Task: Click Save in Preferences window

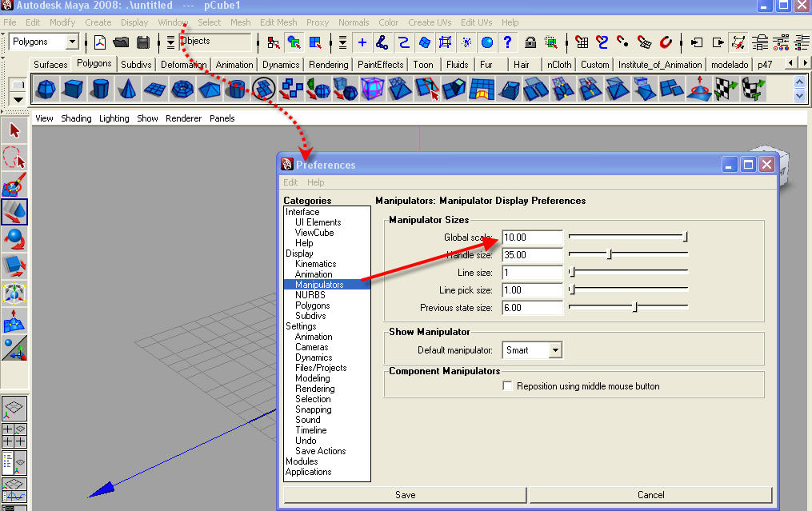Action: tap(405, 495)
